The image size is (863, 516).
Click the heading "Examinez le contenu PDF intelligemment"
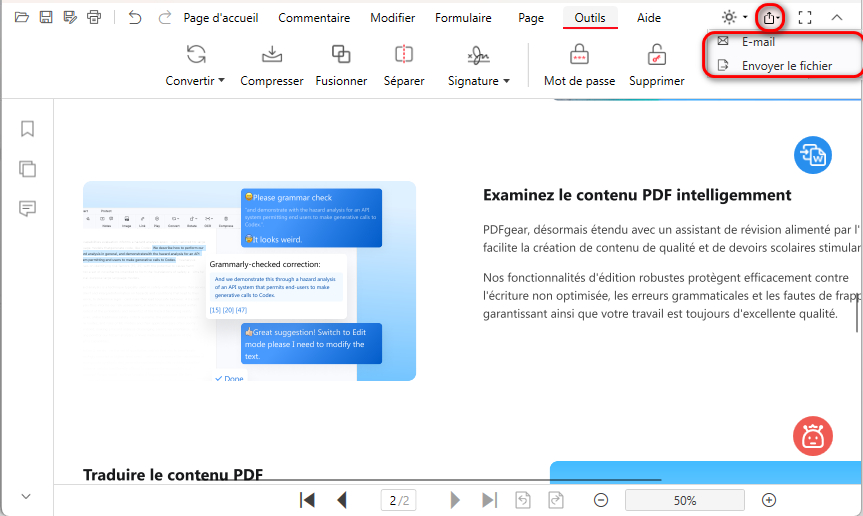(637, 195)
